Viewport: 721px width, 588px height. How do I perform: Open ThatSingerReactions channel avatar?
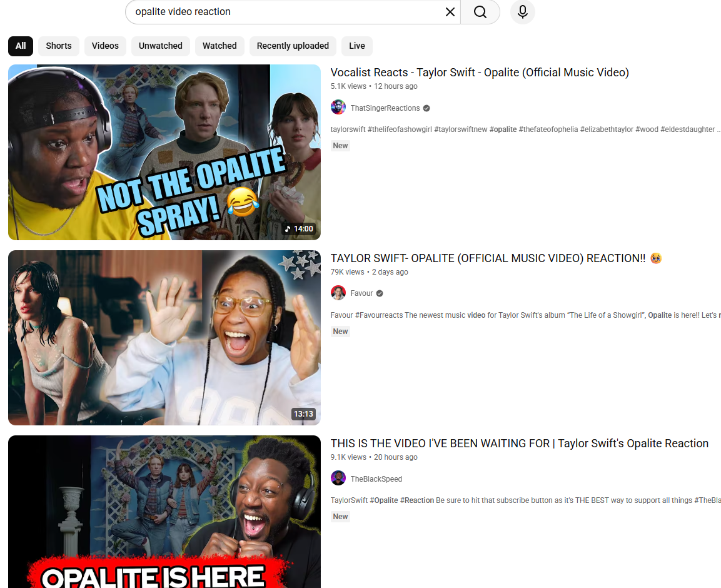pos(338,107)
